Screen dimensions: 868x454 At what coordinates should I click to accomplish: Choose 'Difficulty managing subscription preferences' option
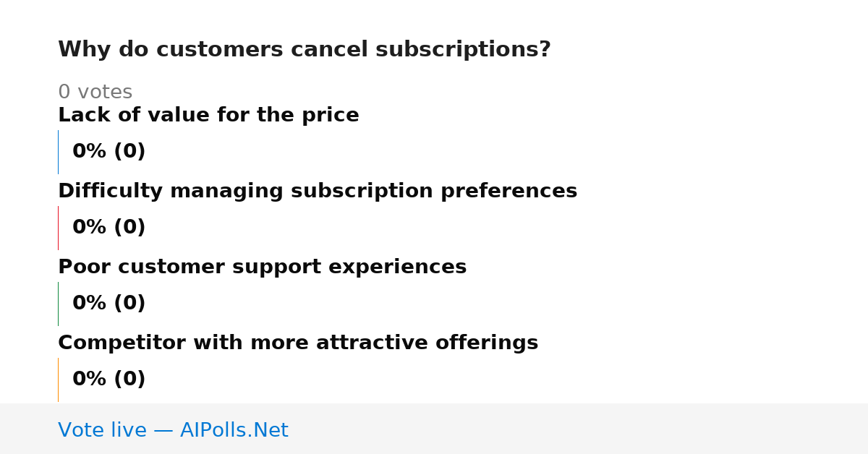[x=318, y=192]
